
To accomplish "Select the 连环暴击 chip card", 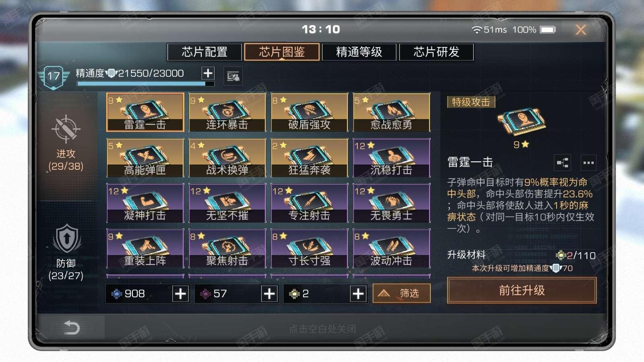I will tap(227, 112).
